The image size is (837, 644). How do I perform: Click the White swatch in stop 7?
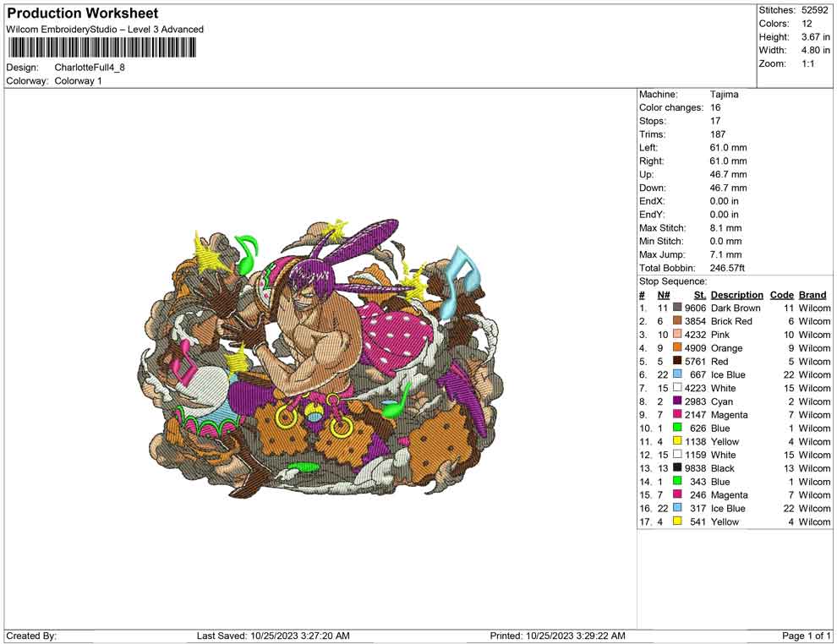(677, 387)
